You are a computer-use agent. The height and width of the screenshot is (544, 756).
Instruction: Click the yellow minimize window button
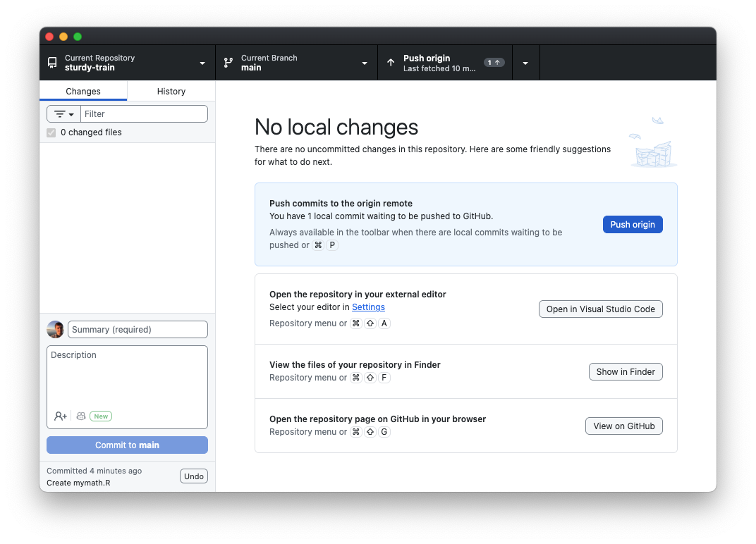point(63,37)
